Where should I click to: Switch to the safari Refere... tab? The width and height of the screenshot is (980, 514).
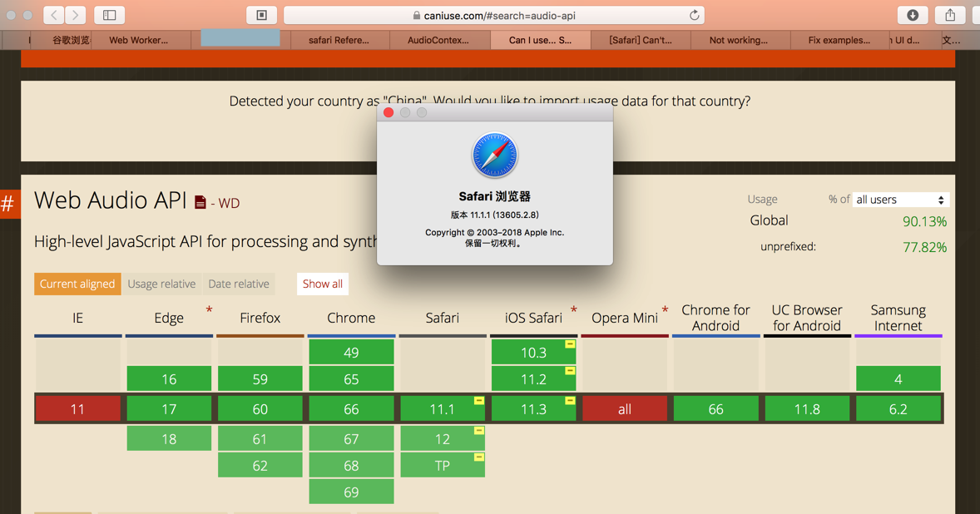coord(340,40)
